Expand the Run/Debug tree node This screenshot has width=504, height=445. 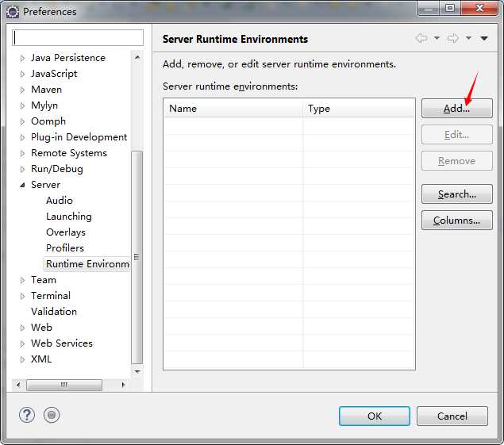click(x=22, y=169)
